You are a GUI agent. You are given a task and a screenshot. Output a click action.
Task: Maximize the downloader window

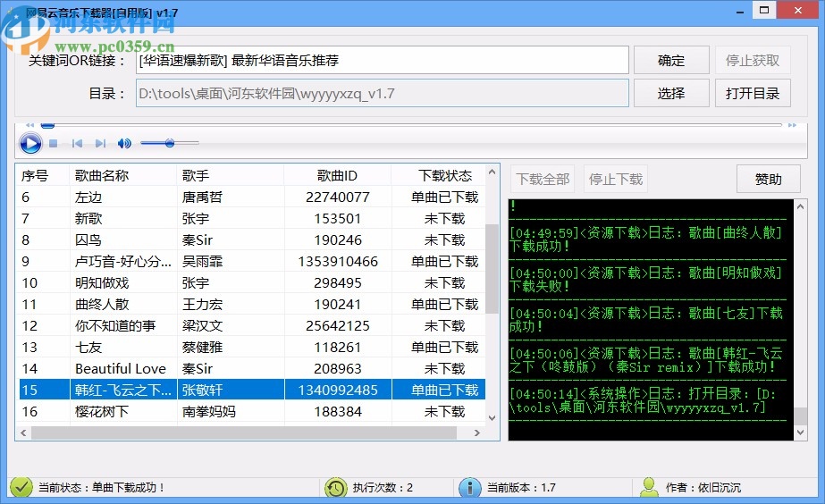pyautogui.click(x=764, y=10)
